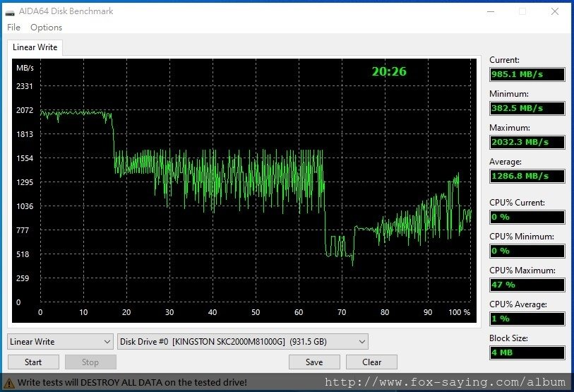The height and width of the screenshot is (392, 574).
Task: Save the benchmark results
Action: point(314,362)
